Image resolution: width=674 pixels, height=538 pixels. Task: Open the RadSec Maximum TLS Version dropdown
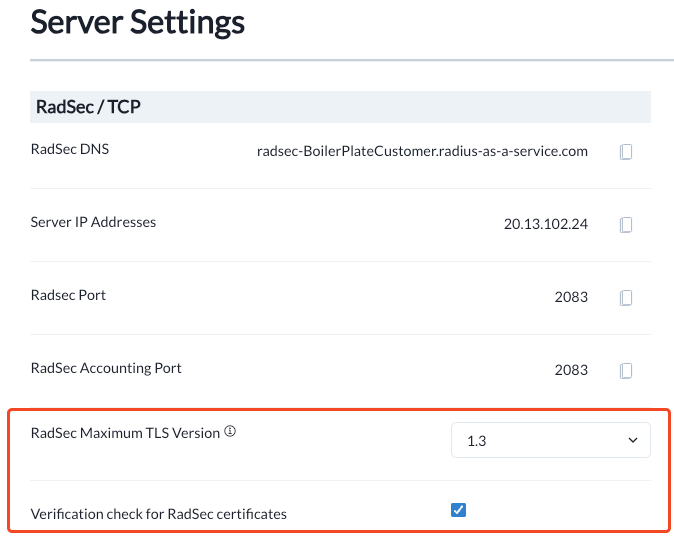(550, 441)
